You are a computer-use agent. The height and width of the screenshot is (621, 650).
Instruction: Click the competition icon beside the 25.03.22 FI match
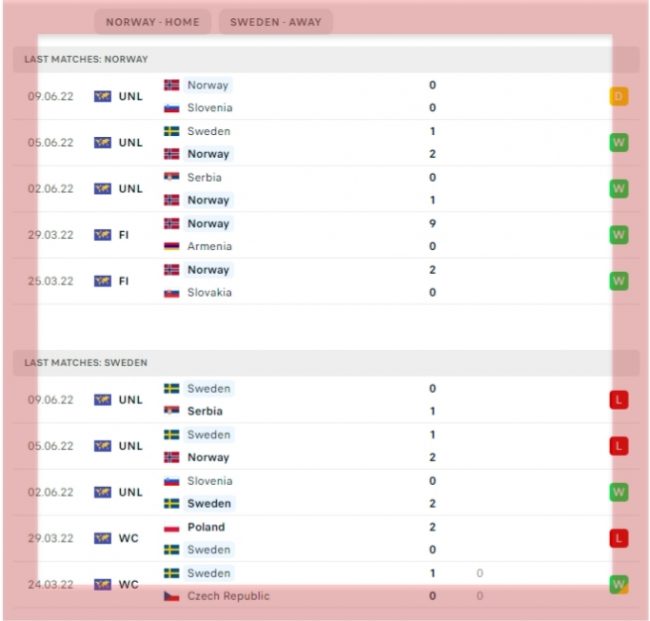tap(102, 281)
